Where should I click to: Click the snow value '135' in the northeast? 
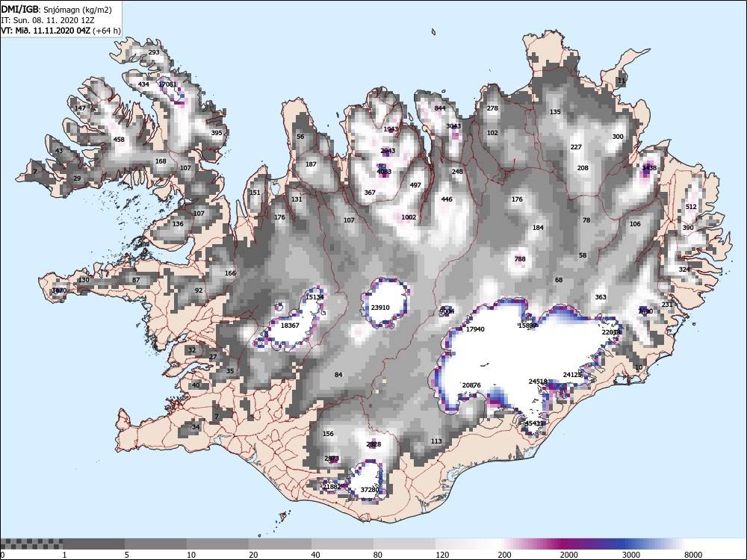point(555,112)
